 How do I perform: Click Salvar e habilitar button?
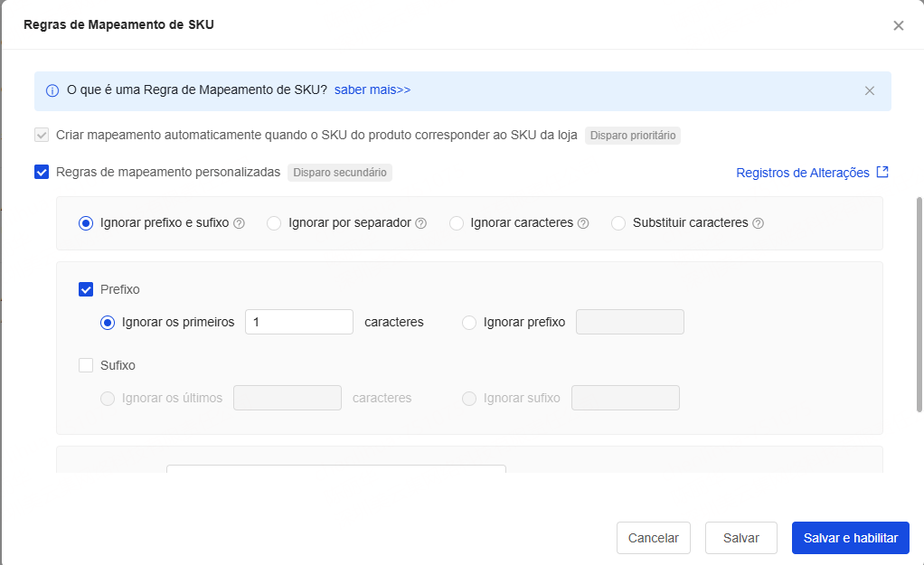coord(851,538)
